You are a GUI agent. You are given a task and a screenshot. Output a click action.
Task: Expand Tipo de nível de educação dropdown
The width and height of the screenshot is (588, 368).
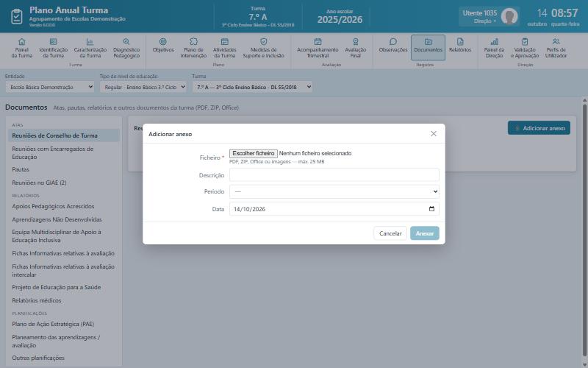pyautogui.click(x=143, y=87)
